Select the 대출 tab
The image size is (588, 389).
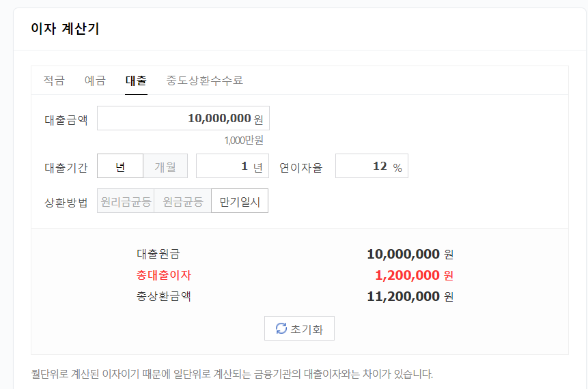pos(136,81)
